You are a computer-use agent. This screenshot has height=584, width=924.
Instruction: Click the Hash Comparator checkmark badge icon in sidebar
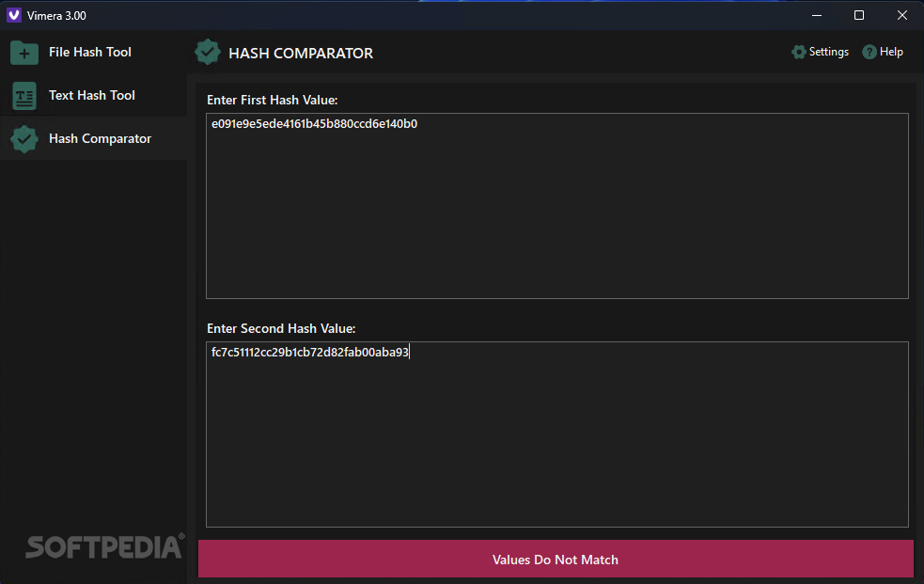[24, 139]
